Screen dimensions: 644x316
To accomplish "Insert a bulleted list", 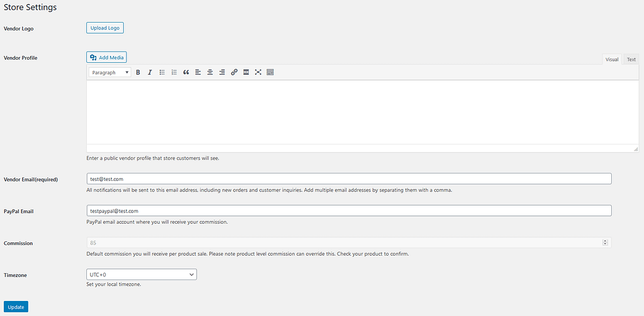I will pos(162,72).
